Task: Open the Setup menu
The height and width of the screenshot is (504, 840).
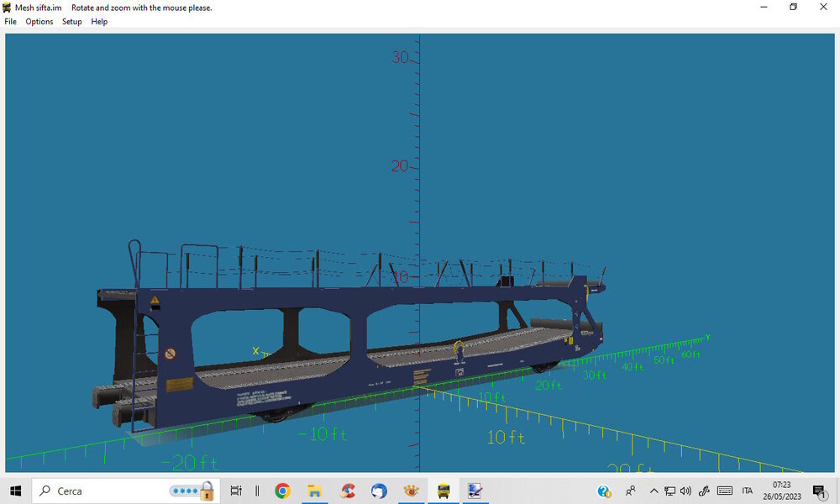Action: click(71, 22)
